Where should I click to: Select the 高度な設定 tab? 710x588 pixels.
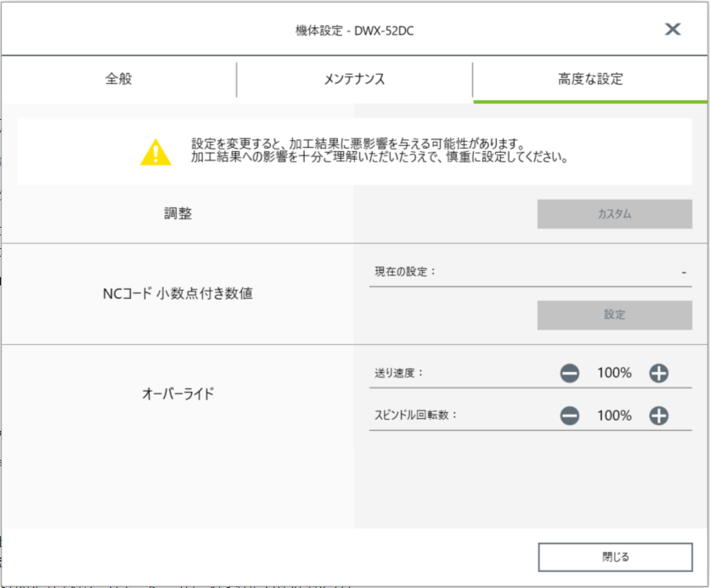tap(590, 79)
